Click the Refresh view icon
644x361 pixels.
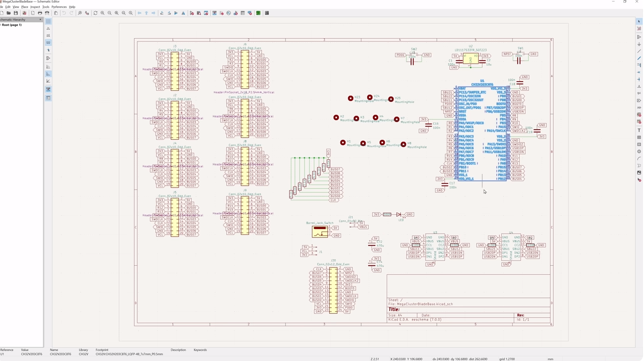click(95, 13)
